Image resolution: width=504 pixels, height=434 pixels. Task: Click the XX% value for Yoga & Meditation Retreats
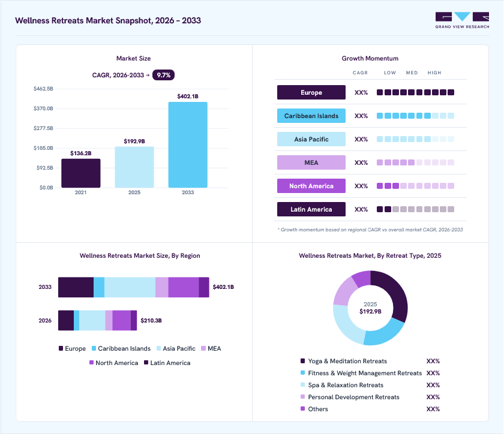433,361
